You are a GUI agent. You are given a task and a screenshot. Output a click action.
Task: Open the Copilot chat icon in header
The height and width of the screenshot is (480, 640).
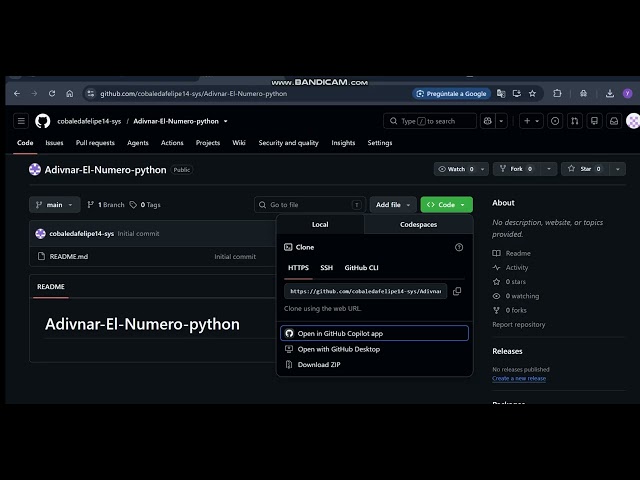[x=488, y=121]
